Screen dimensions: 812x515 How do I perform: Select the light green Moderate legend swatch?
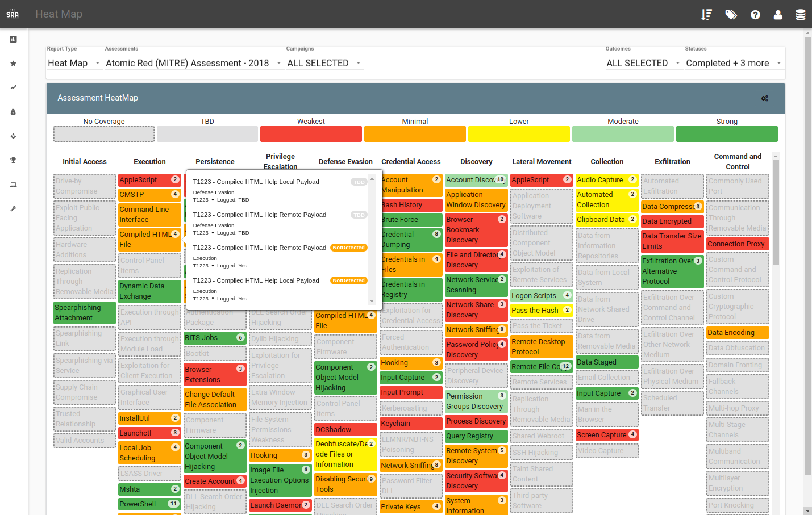pos(623,134)
